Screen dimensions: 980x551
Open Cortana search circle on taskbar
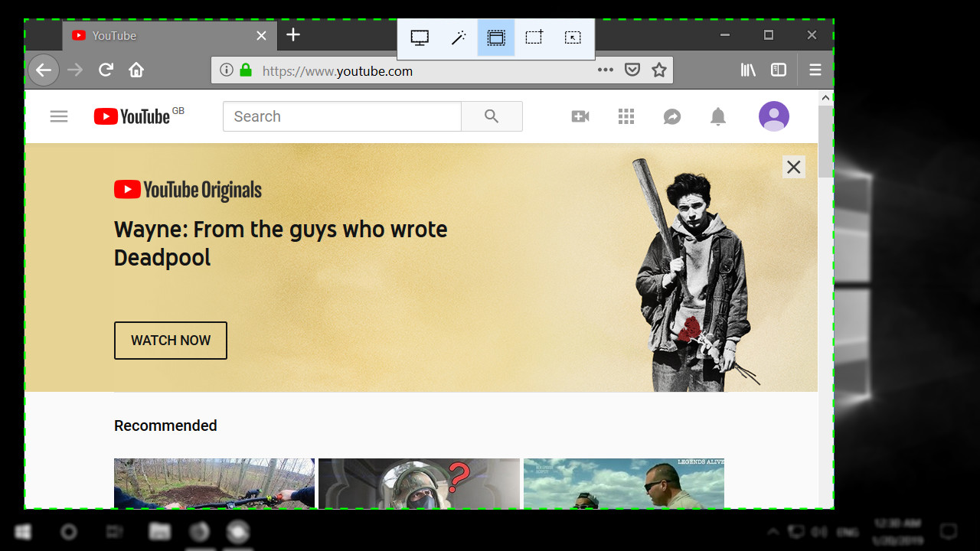69,532
